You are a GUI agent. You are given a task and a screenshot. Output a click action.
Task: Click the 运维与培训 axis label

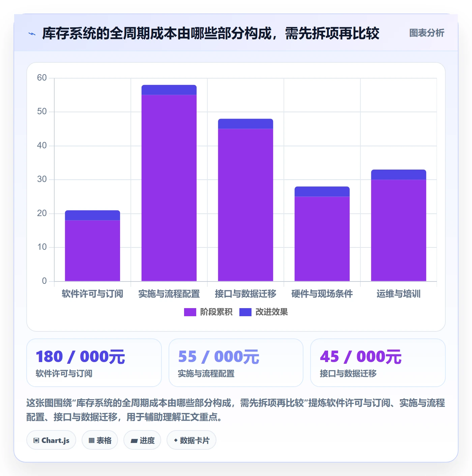[399, 294]
